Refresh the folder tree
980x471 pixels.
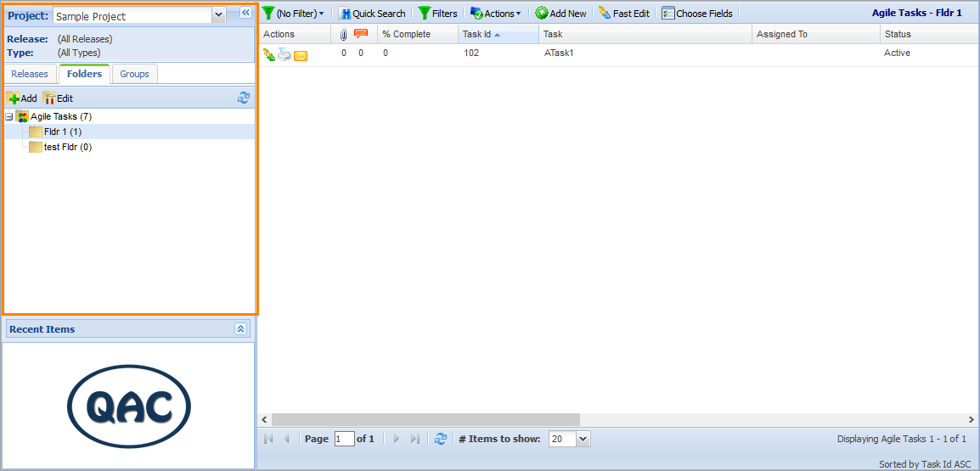(x=244, y=98)
